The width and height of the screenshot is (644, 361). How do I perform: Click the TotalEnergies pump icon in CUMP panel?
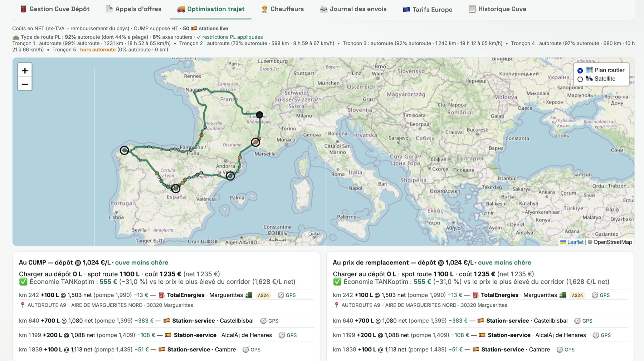pos(161,295)
